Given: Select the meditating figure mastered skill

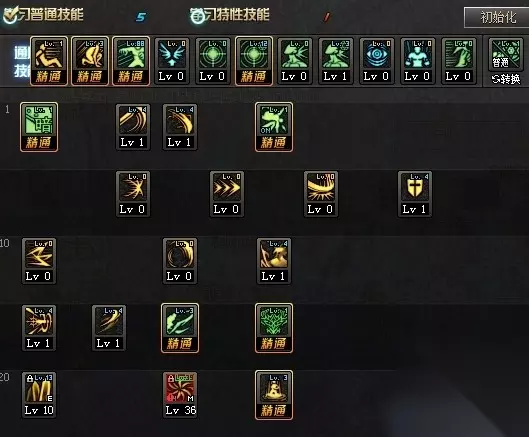Looking at the screenshot, I should (x=274, y=395).
